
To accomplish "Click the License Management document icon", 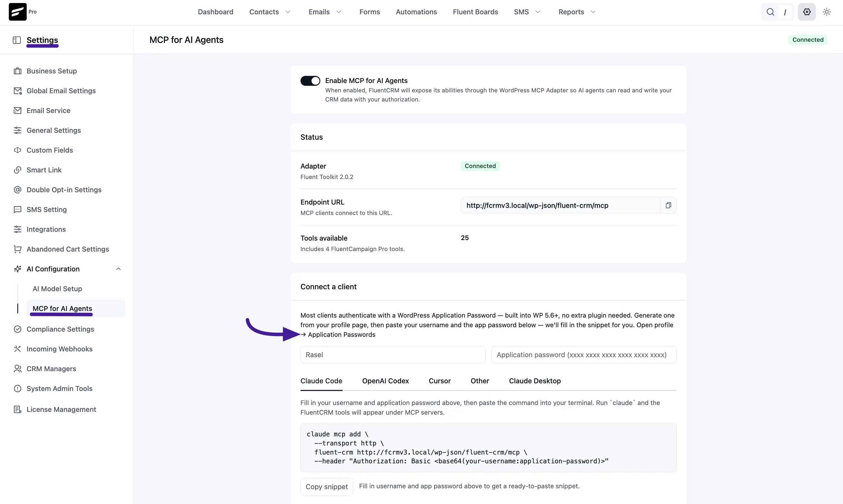I will [x=18, y=410].
